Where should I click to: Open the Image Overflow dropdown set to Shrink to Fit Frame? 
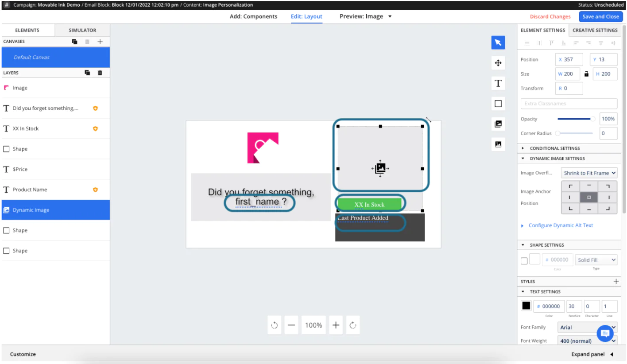click(x=589, y=173)
